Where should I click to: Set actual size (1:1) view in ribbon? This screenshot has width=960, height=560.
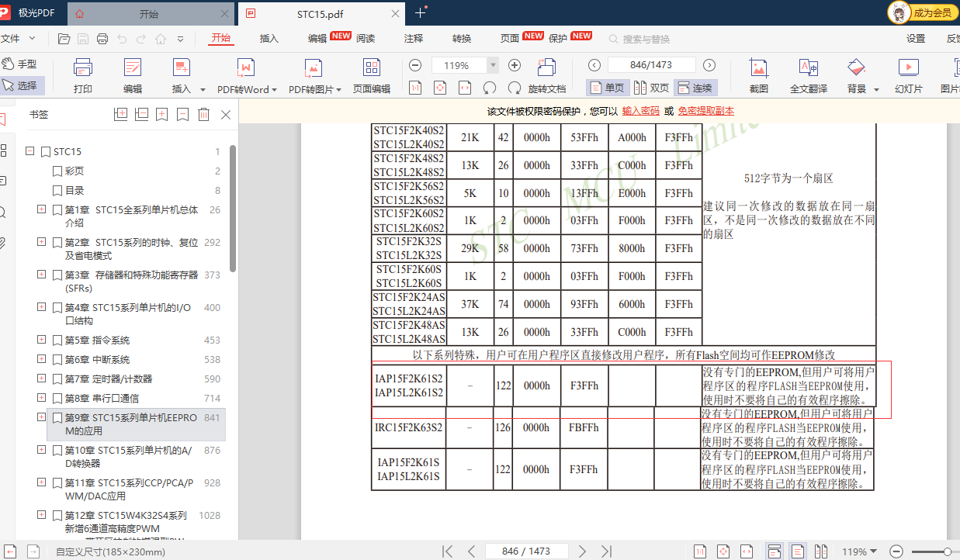415,88
